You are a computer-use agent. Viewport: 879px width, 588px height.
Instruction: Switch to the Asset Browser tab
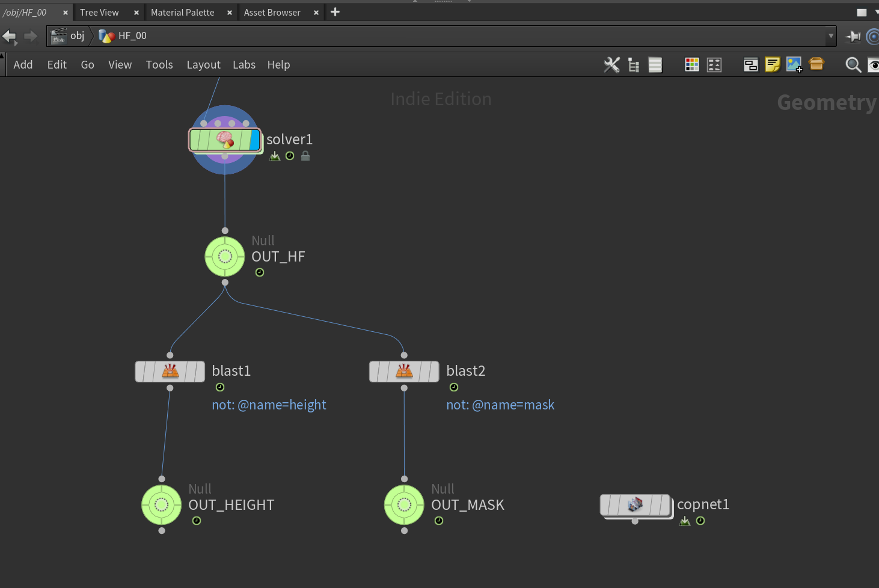click(x=272, y=13)
